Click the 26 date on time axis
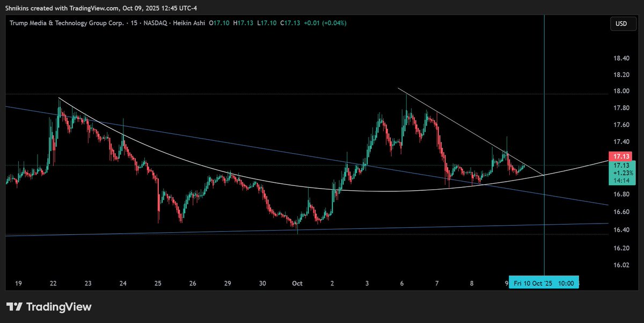Viewport: 644px width, 323px height. (x=193, y=283)
